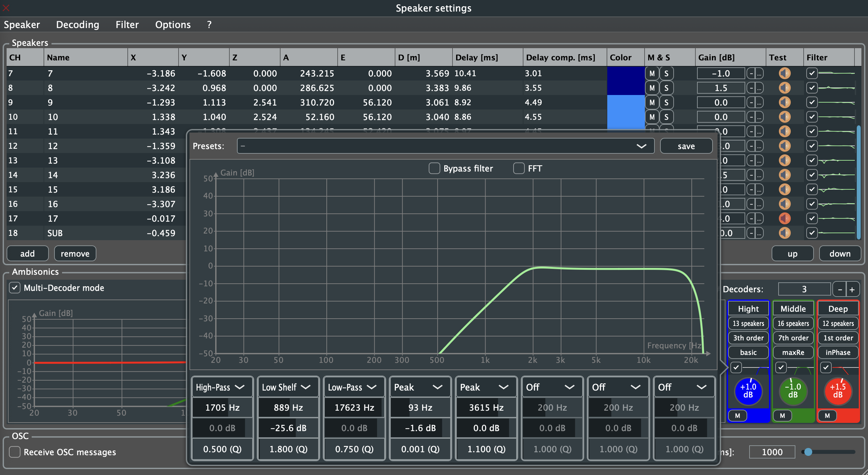868x475 pixels.
Task: Click color swatch for speaker 9
Action: coord(625,102)
